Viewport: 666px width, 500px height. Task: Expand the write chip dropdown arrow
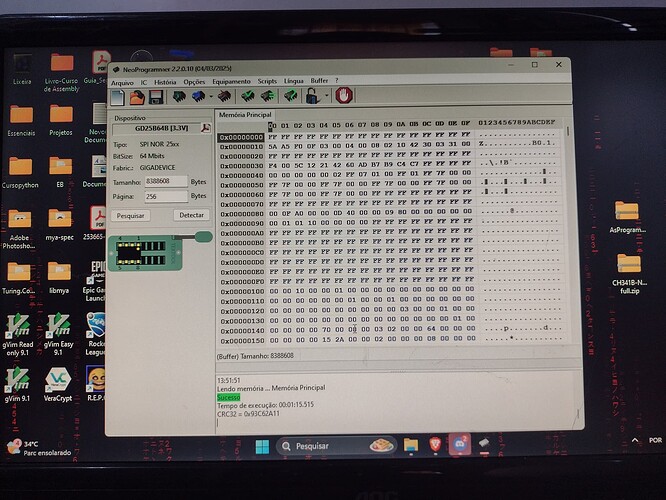211,97
